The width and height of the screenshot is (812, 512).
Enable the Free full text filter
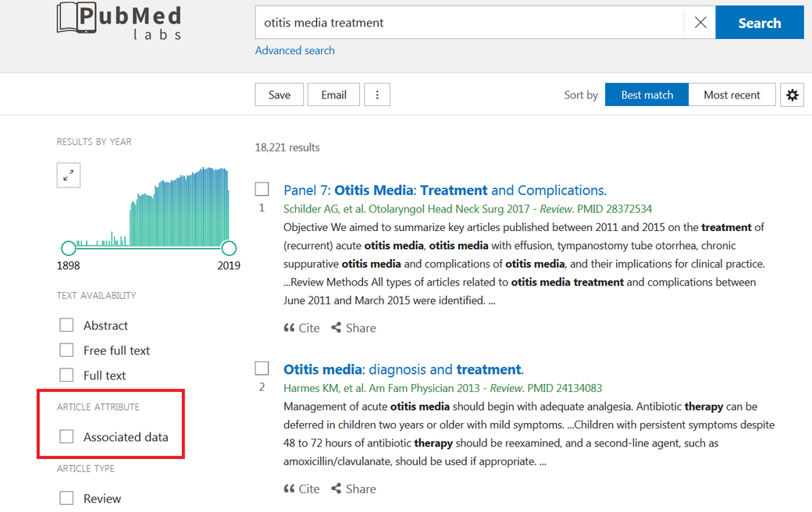point(66,350)
